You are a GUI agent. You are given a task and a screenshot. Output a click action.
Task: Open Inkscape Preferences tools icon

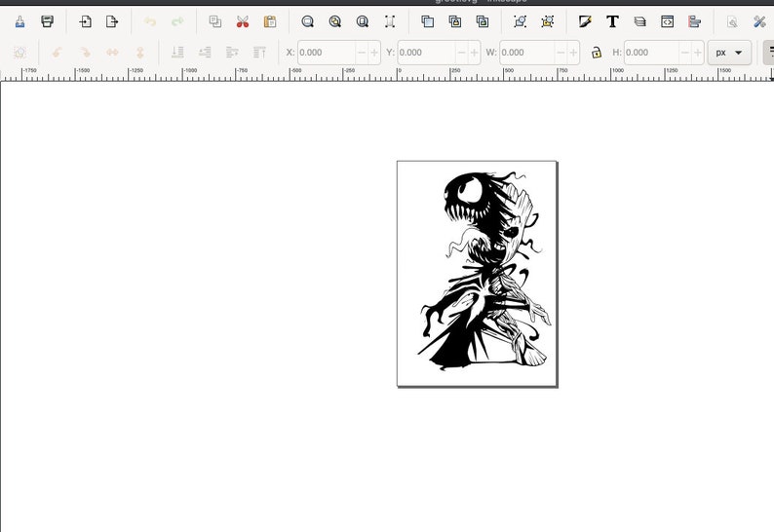pos(759,21)
